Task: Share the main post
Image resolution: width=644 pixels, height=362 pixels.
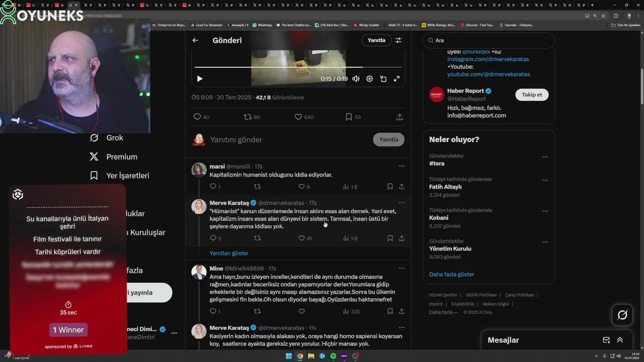Action: 399,117
